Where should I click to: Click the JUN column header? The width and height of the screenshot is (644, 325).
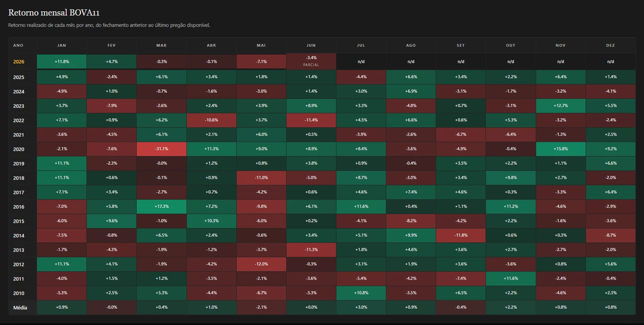[311, 46]
